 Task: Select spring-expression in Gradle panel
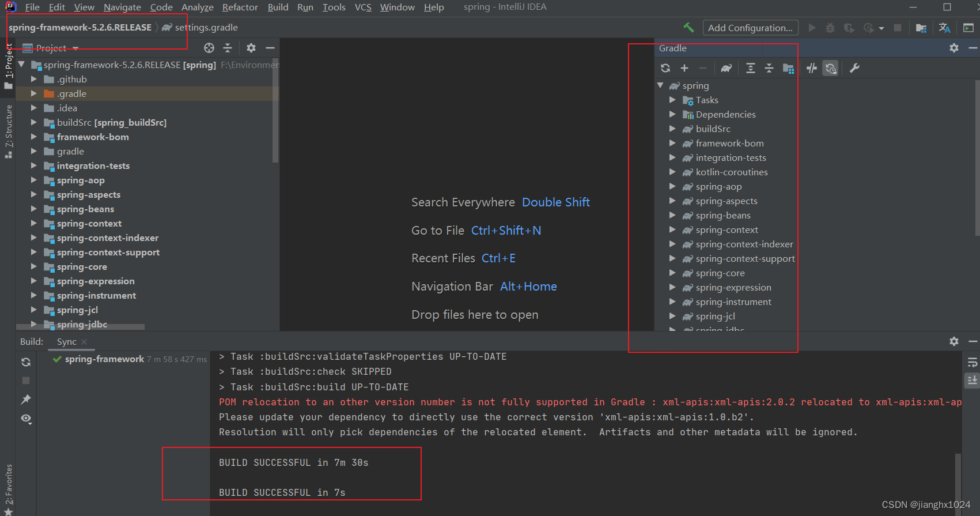coord(733,287)
